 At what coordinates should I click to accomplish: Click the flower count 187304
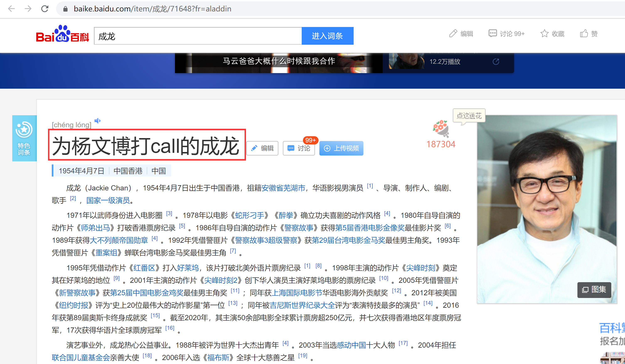pyautogui.click(x=441, y=144)
